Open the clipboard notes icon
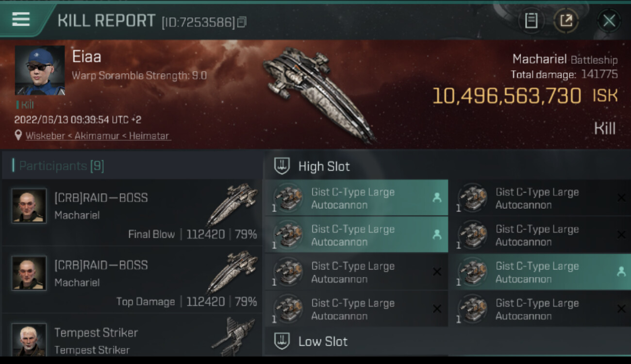The image size is (631, 364). (531, 21)
